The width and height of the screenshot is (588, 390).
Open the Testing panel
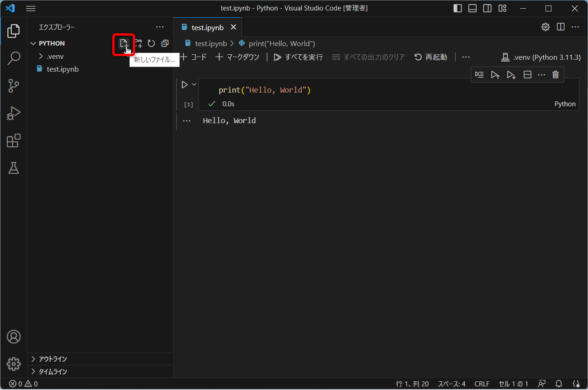coord(14,168)
